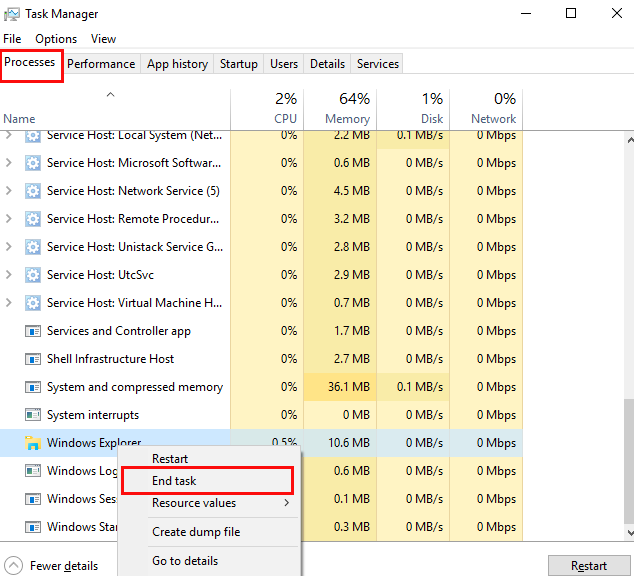This screenshot has width=634, height=576.
Task: Sort by the Name column header
Action: [x=115, y=109]
